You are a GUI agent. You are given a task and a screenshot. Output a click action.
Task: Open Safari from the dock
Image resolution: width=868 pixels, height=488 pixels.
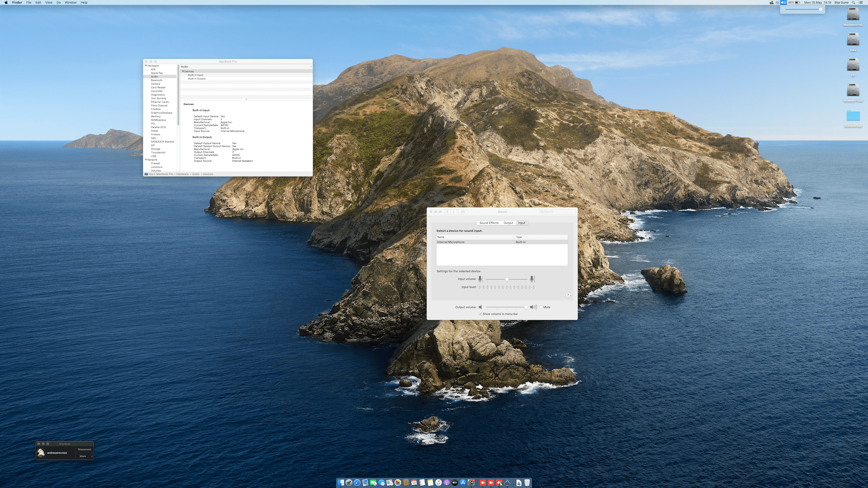tap(357, 483)
